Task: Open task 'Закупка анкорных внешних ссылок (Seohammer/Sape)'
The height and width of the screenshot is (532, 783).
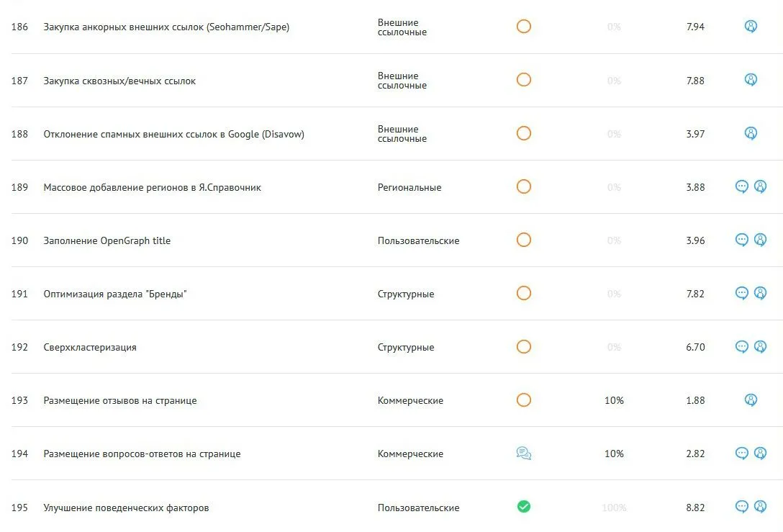Action: [x=166, y=27]
